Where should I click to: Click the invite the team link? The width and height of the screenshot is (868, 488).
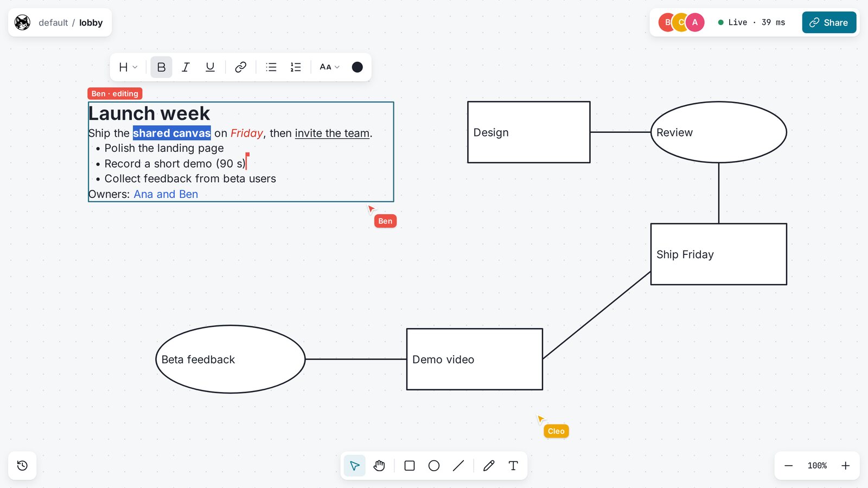[332, 133]
